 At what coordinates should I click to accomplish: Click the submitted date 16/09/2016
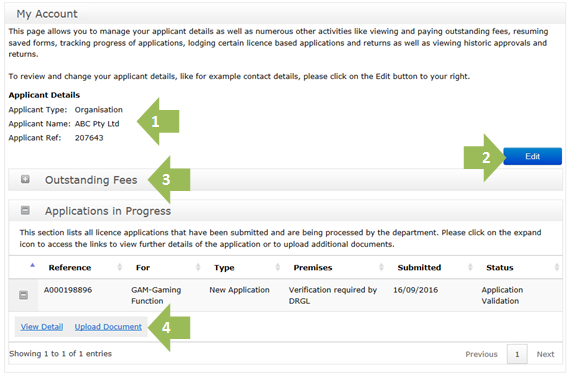pyautogui.click(x=415, y=290)
